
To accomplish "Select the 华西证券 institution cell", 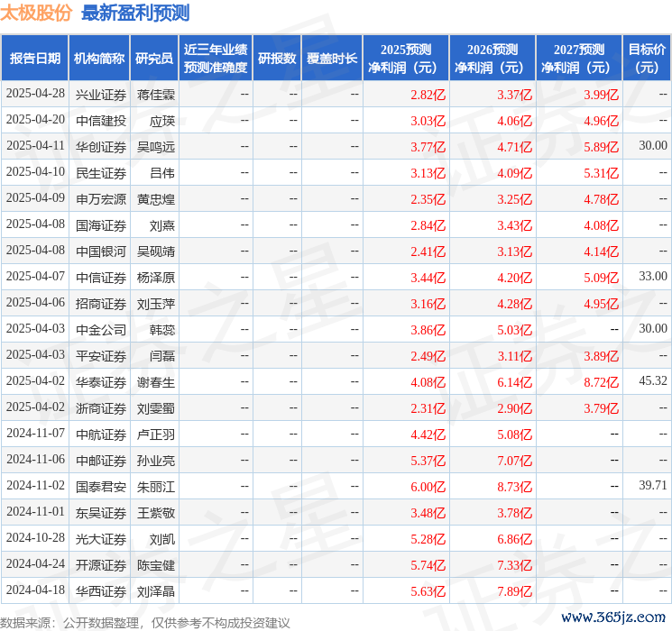I will tap(101, 591).
